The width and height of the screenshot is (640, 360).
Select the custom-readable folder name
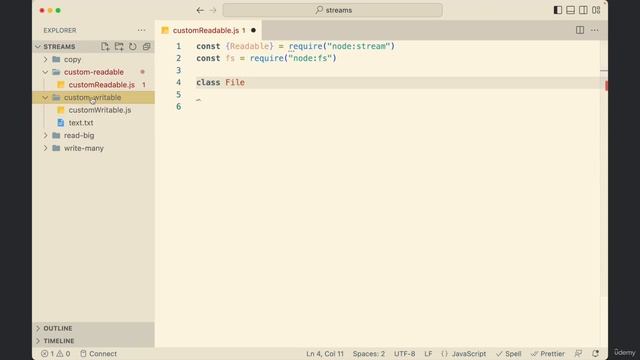point(93,72)
